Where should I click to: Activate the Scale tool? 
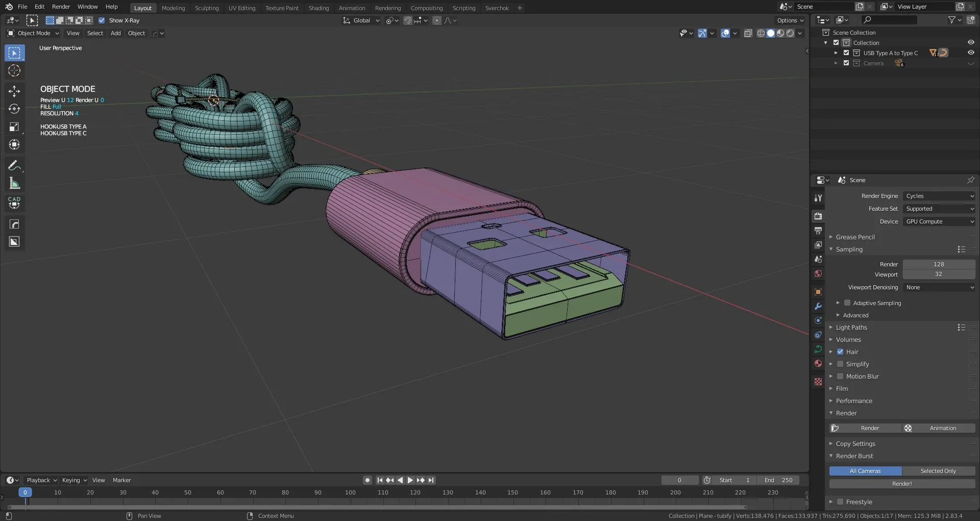tap(14, 127)
